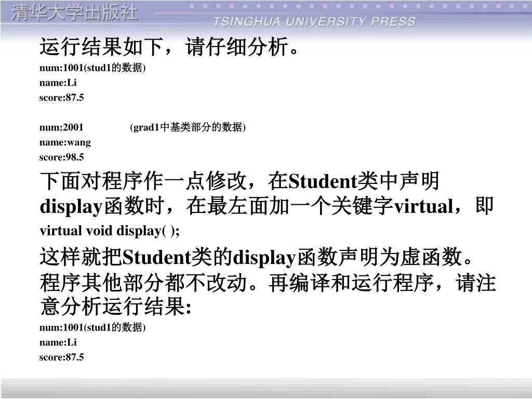This screenshot has height=399, width=532.
Task: Click the last score:87.5 output line
Action: tap(61, 357)
